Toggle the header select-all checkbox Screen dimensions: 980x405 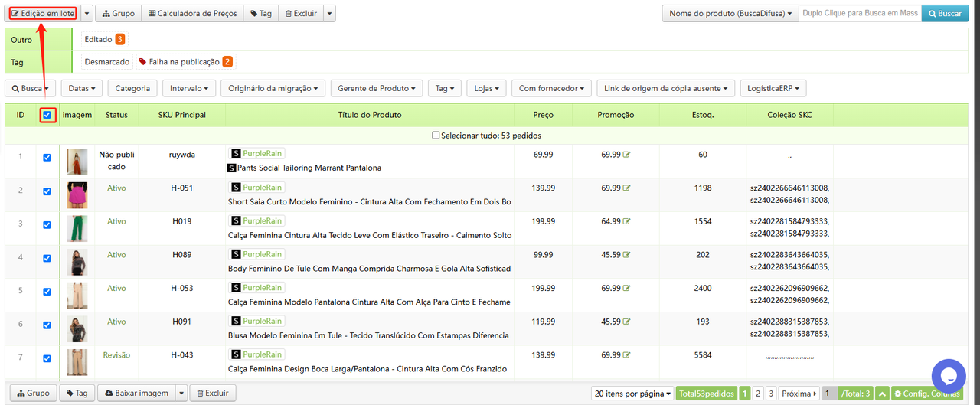point(47,115)
